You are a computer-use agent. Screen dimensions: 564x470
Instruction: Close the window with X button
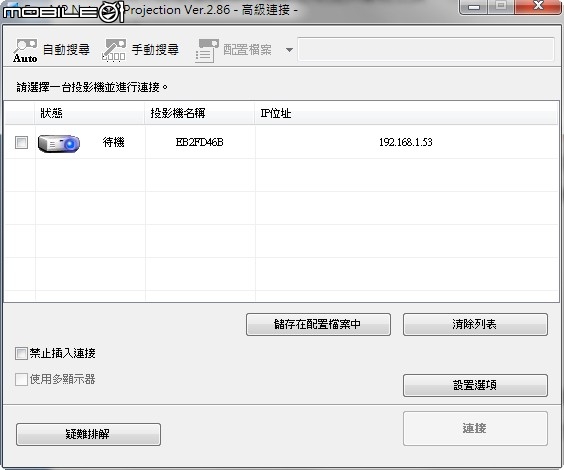(538, 6)
